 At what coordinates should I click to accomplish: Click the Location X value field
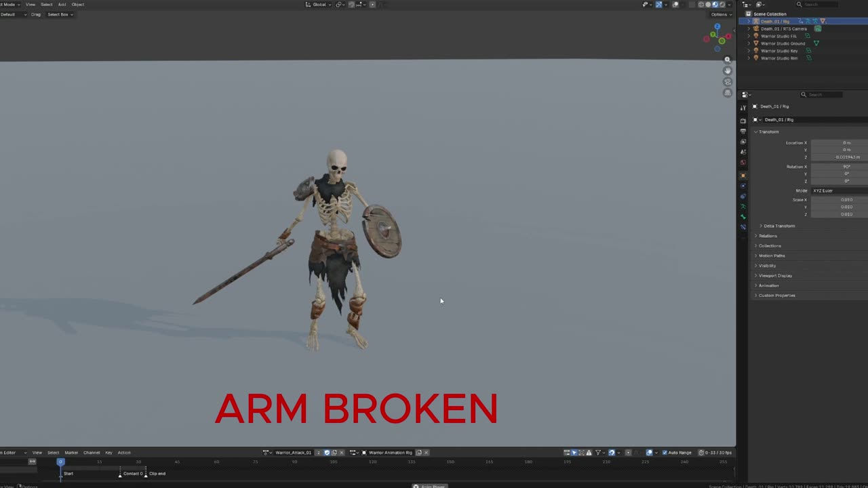840,143
